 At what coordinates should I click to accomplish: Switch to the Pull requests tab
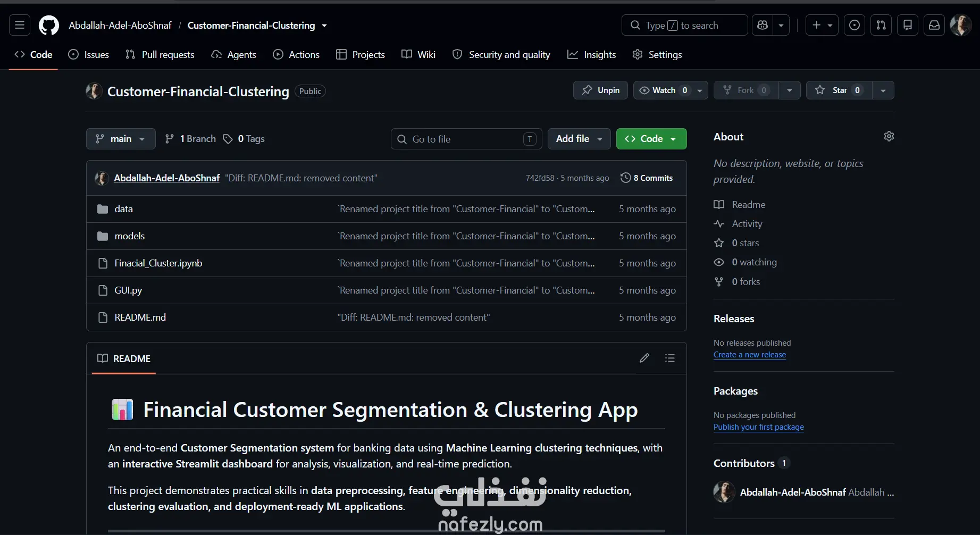click(x=160, y=54)
